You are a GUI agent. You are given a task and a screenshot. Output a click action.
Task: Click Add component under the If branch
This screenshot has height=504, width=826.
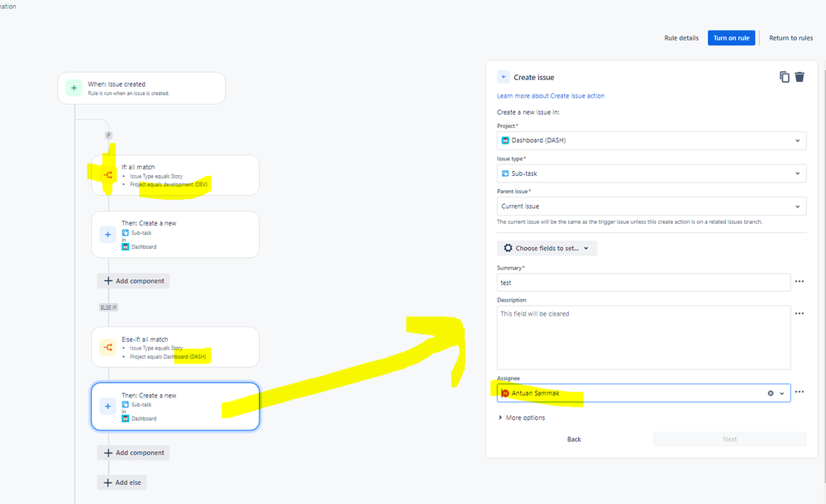pyautogui.click(x=133, y=281)
